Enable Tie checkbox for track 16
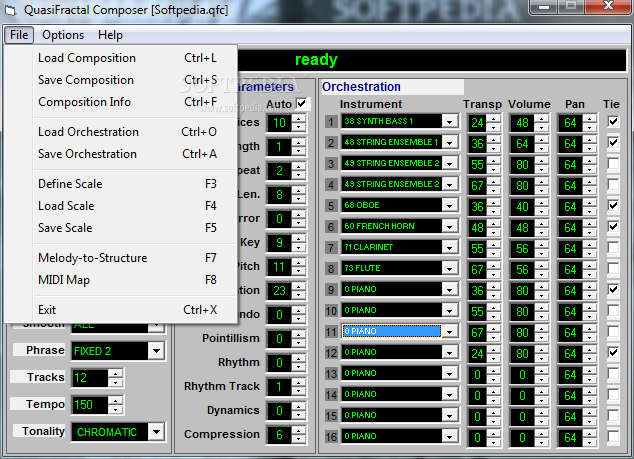This screenshot has height=459, width=634. click(613, 436)
